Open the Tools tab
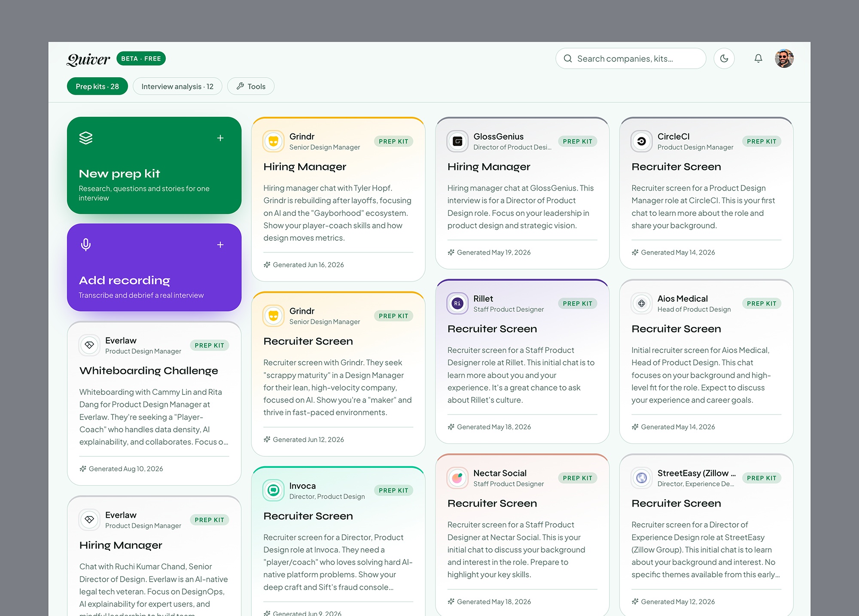The image size is (859, 616). click(x=251, y=86)
